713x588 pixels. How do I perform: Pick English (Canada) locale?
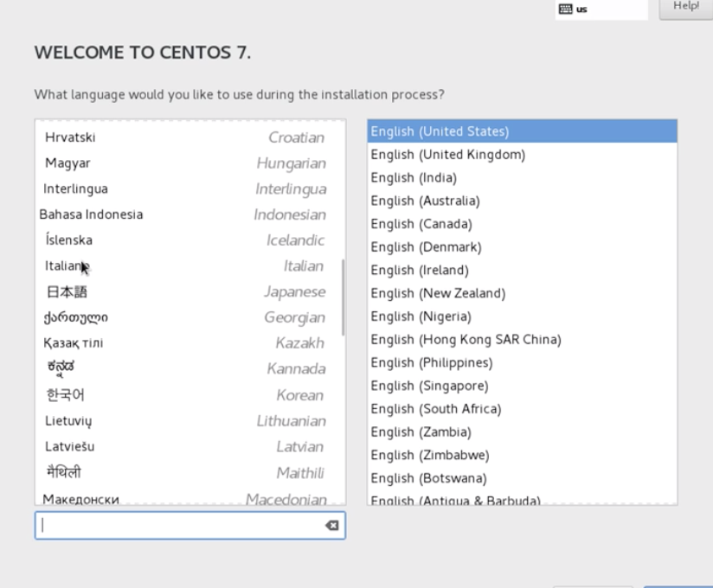(x=522, y=224)
